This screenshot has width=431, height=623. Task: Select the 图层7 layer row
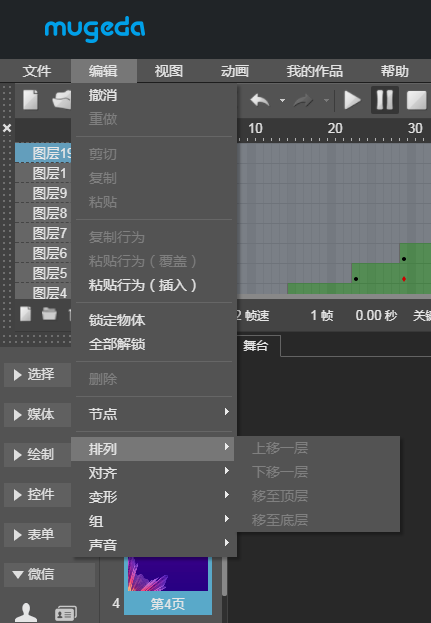coord(43,233)
